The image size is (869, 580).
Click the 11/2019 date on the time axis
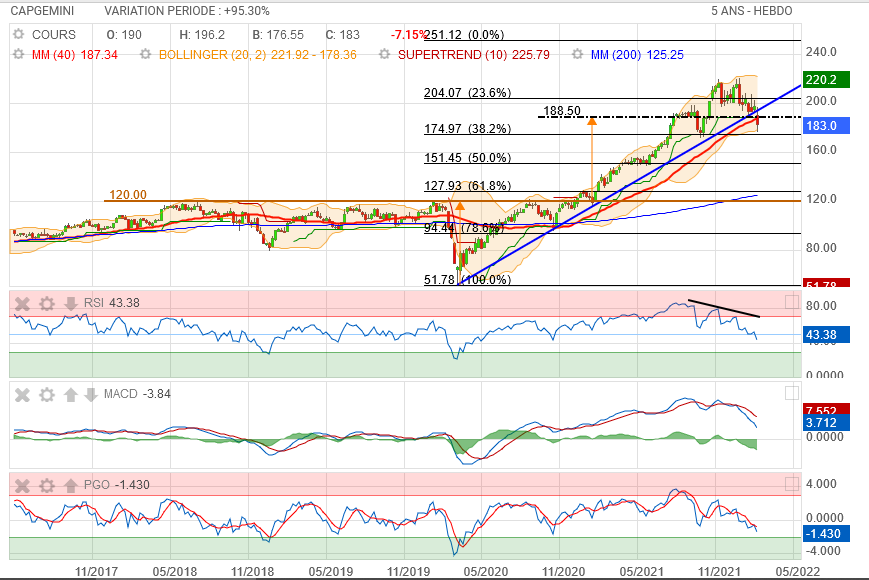408,571
